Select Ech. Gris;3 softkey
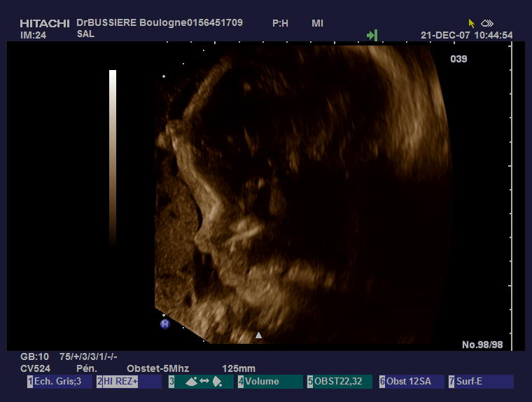The image size is (532, 402). point(59,382)
